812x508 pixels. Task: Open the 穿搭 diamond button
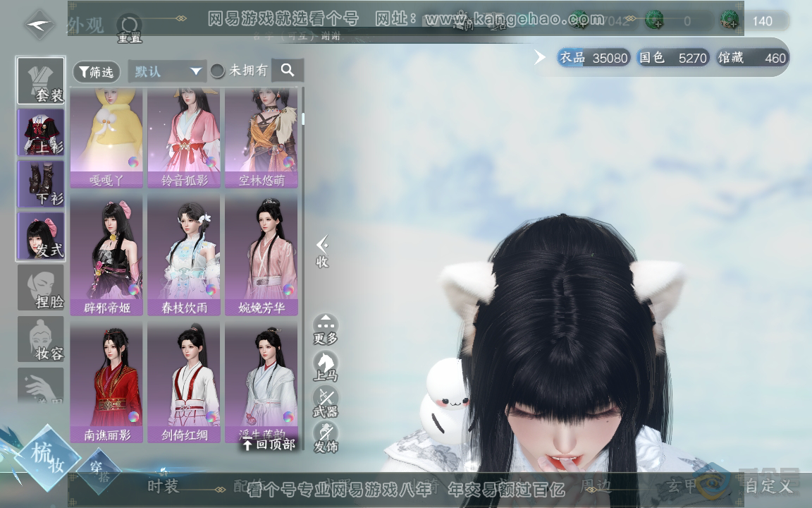click(x=99, y=471)
